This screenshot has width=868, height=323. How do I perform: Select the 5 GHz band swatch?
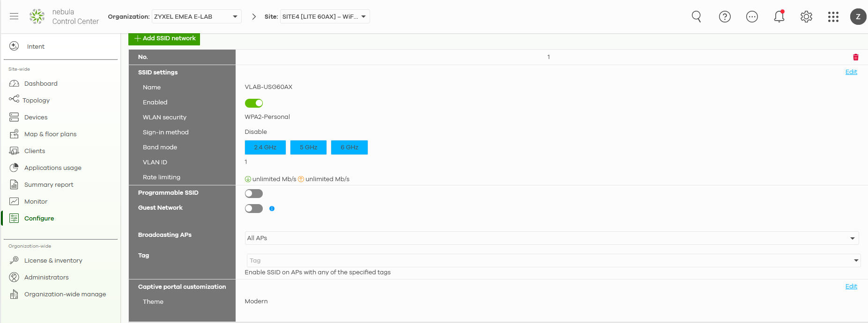click(x=308, y=147)
